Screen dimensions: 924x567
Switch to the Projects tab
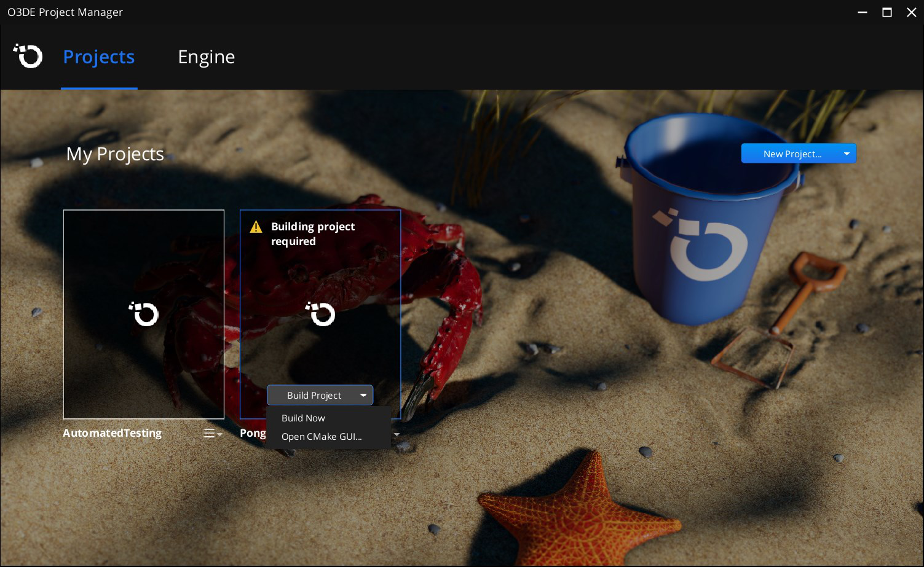(99, 57)
